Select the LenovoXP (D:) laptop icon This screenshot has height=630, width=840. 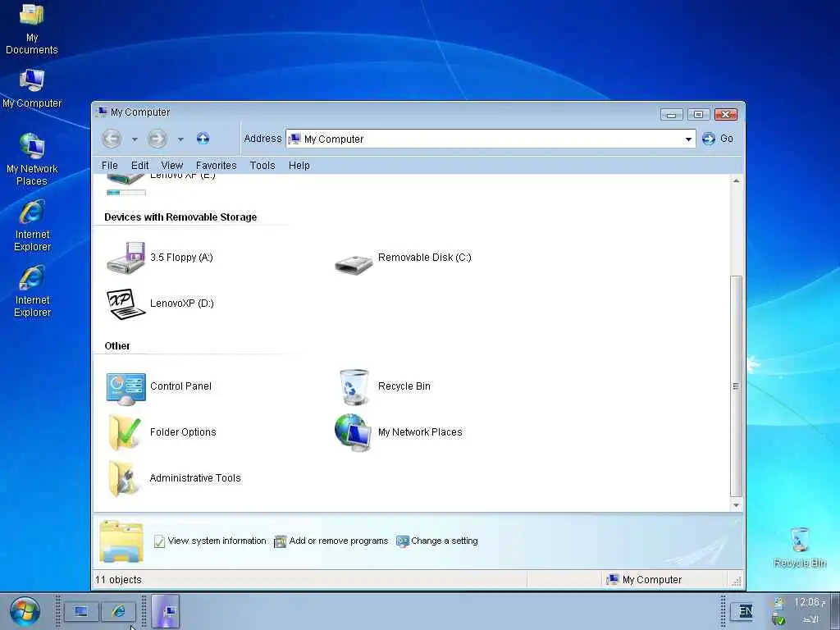pyautogui.click(x=126, y=304)
